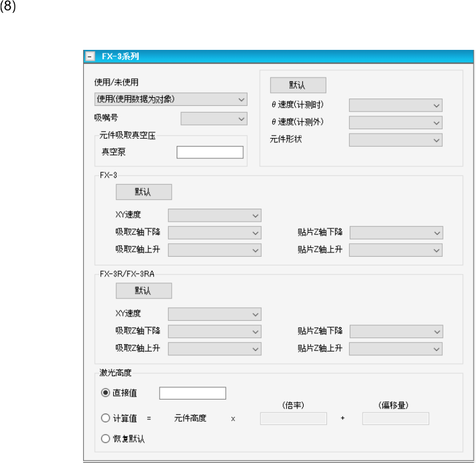Click the 真空泵 input field

tap(210, 152)
